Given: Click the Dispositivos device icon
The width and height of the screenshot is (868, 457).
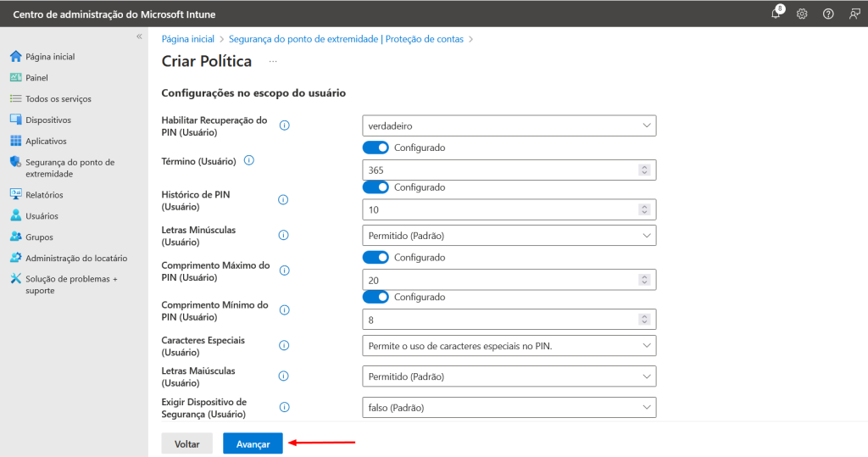Looking at the screenshot, I should [15, 120].
